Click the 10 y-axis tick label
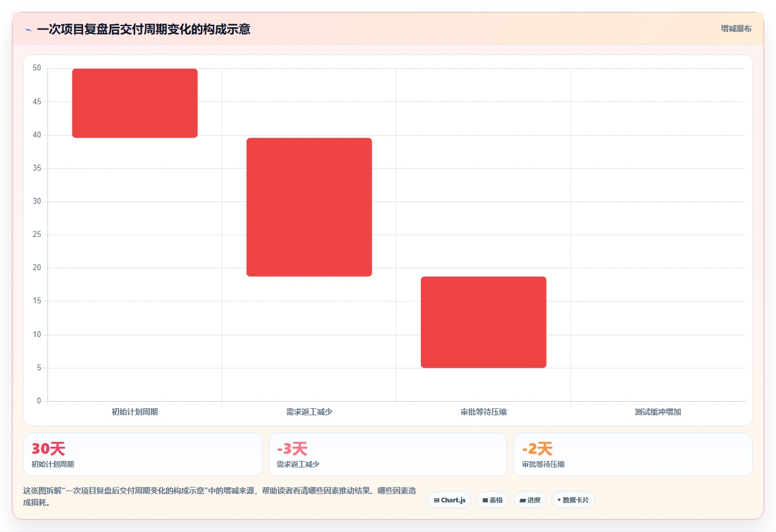Screen dimensions: 776x532 coord(37,335)
